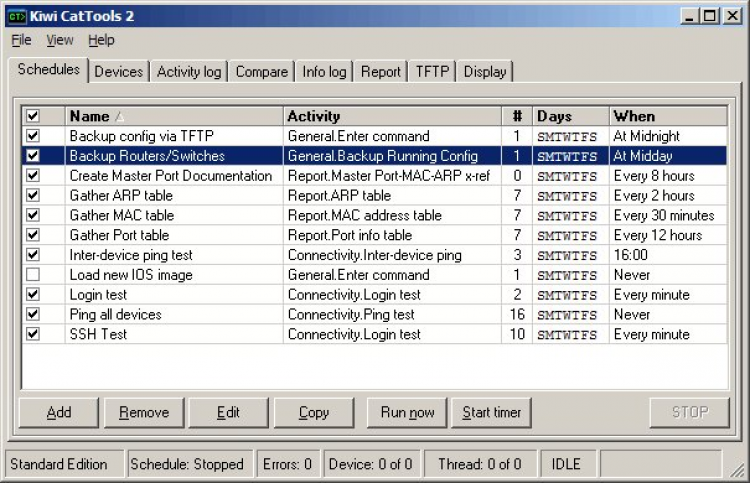The image size is (750, 483).
Task: Maximize the Kiwi CatTools window
Action: [x=710, y=16]
